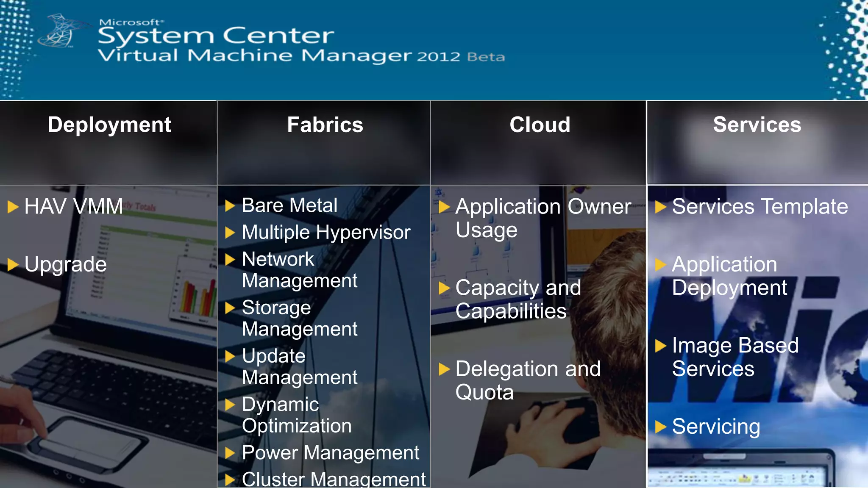Click the "Bare Metal" item
868x488 pixels.
(x=289, y=205)
